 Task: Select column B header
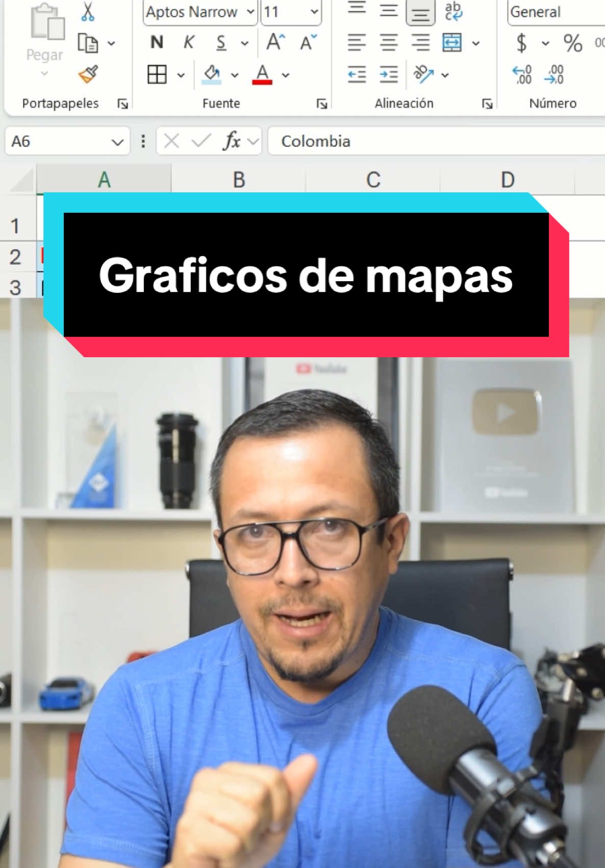click(x=239, y=180)
